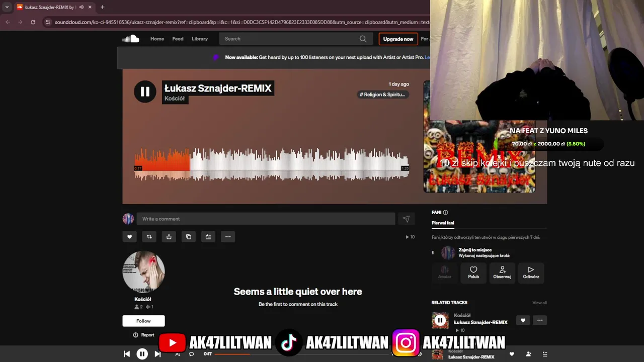View Kościół's 1 track count
This screenshot has height=362, width=644.
(149, 307)
